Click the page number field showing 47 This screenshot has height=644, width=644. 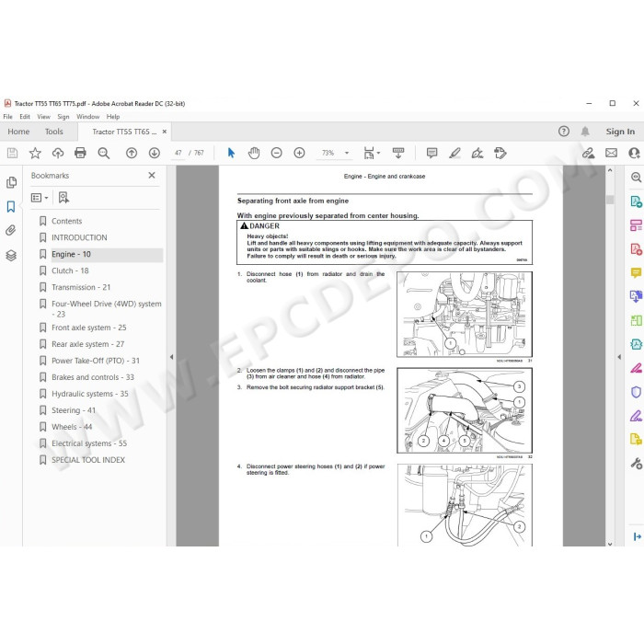(178, 154)
